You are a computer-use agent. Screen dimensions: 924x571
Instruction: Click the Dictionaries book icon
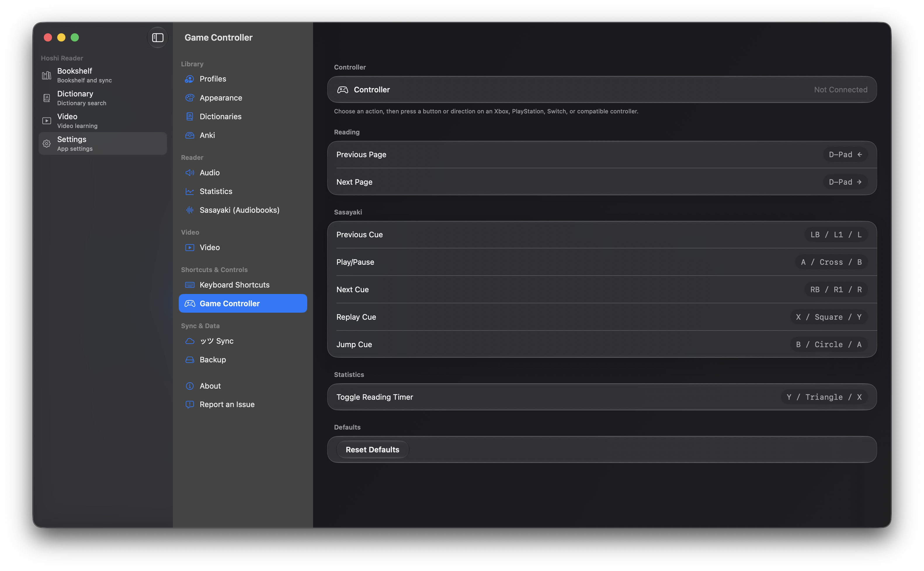pyautogui.click(x=190, y=116)
